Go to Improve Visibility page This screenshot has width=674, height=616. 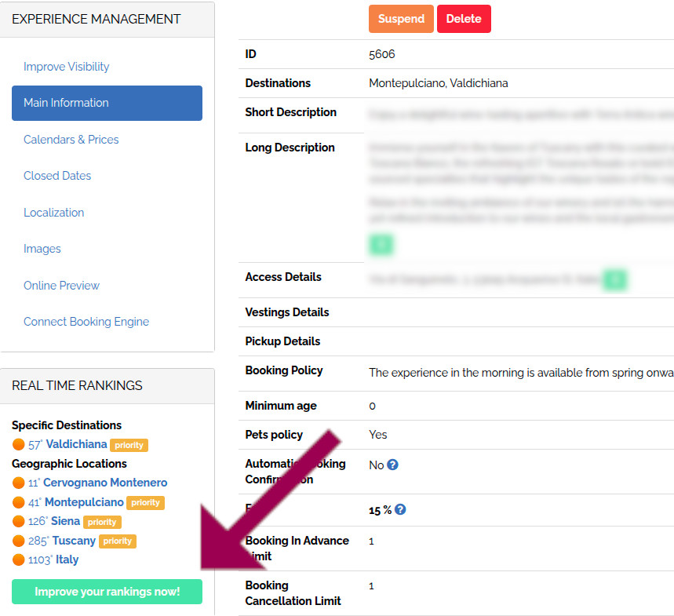(x=67, y=67)
